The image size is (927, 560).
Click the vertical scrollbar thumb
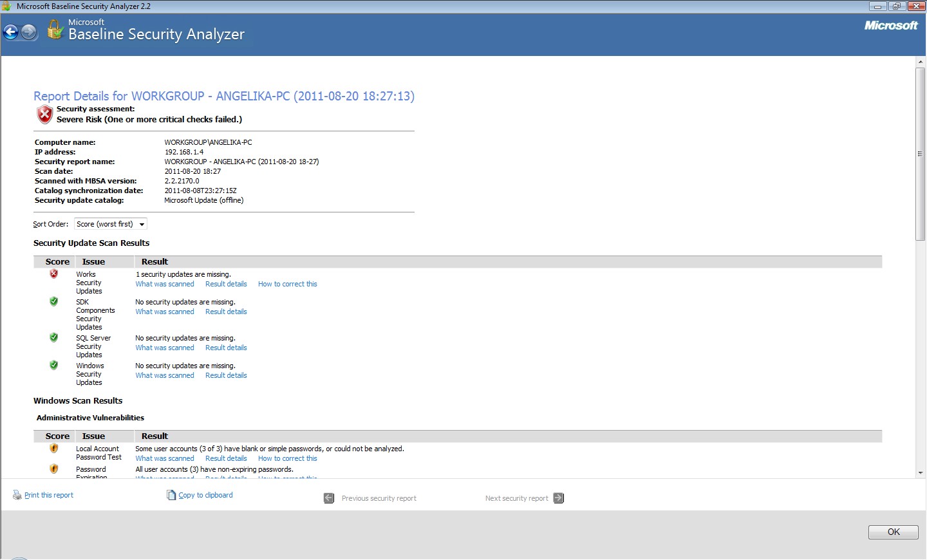pyautogui.click(x=921, y=153)
